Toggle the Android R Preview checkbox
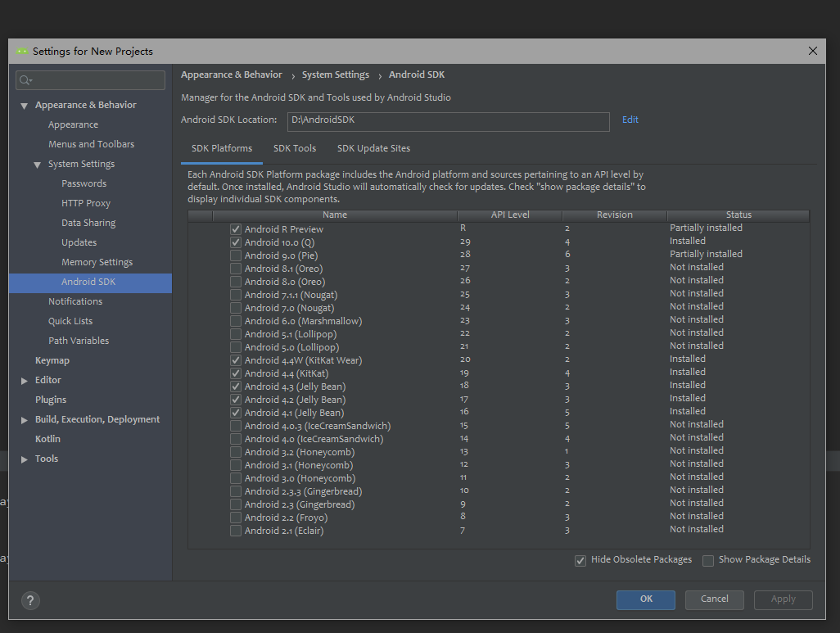Viewport: 840px width, 633px height. [x=236, y=229]
